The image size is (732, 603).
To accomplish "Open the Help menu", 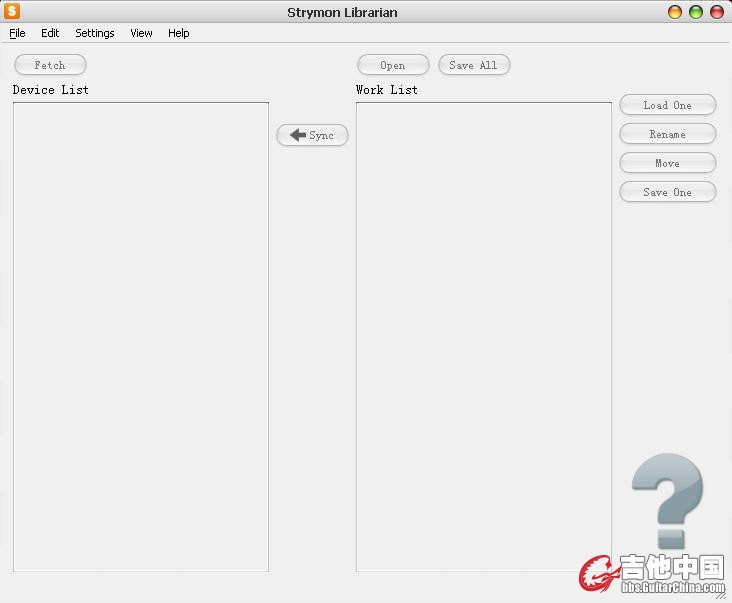I will click(179, 33).
